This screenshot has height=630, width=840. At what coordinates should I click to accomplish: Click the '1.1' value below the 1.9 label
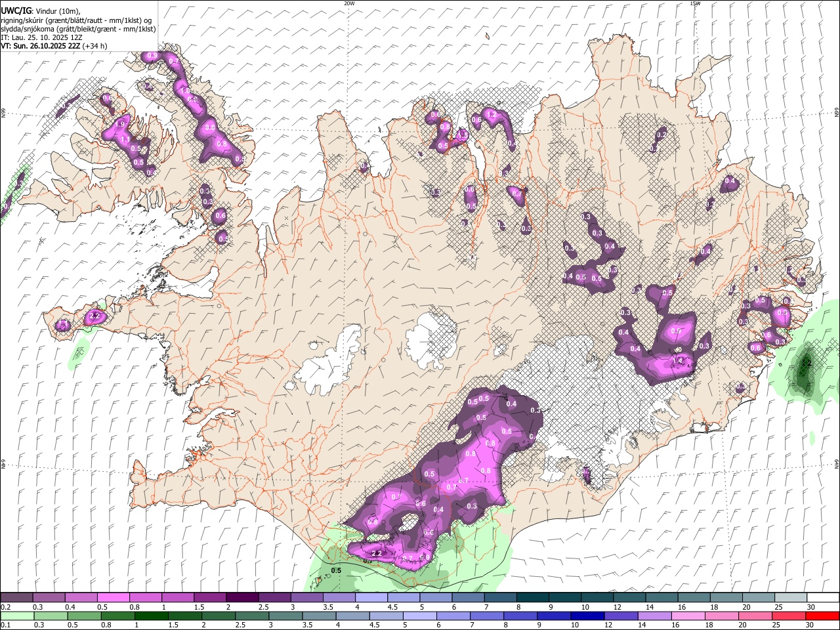coord(125,139)
